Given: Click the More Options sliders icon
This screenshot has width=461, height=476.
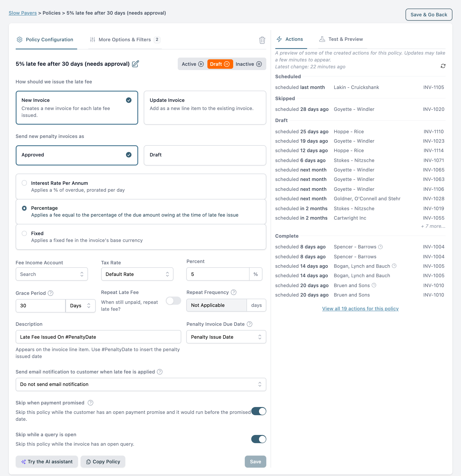Looking at the screenshot, I should (x=93, y=40).
